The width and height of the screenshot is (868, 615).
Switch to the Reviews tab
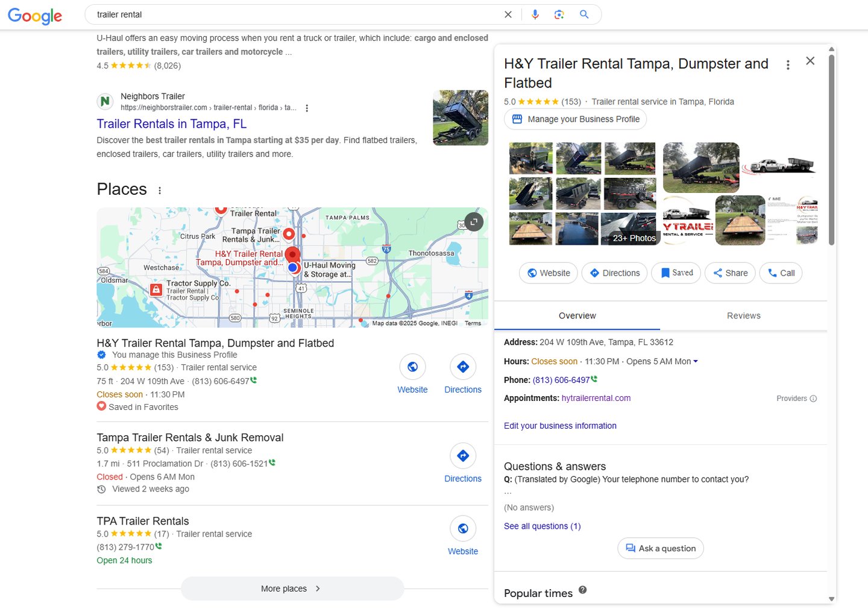[744, 316]
